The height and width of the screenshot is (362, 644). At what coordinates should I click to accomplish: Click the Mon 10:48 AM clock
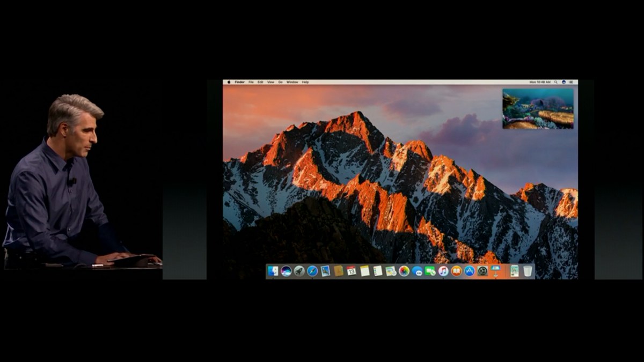540,82
